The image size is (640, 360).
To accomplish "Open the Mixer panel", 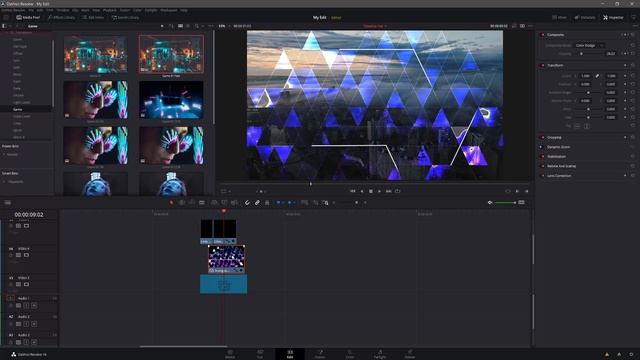I will 559,18.
